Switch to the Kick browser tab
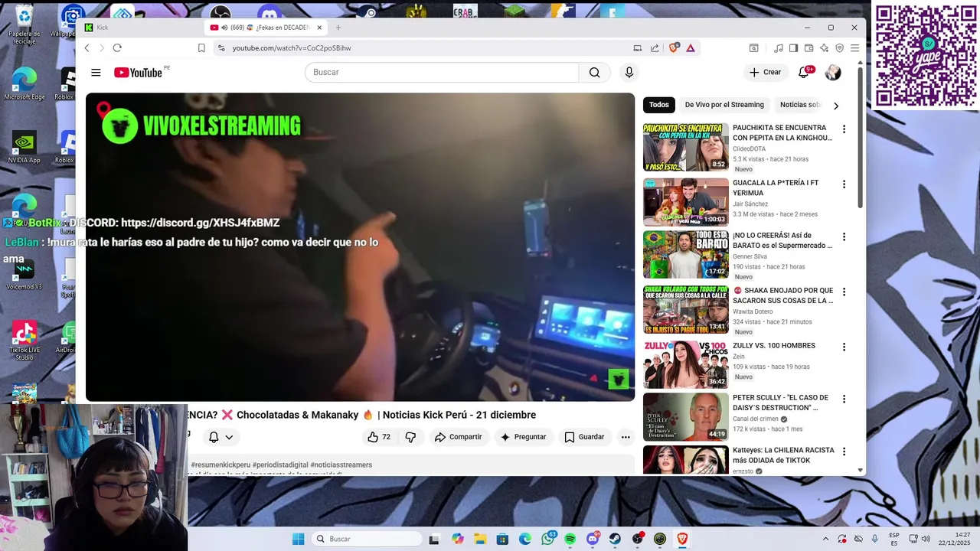This screenshot has width=980, height=551. pos(138,28)
